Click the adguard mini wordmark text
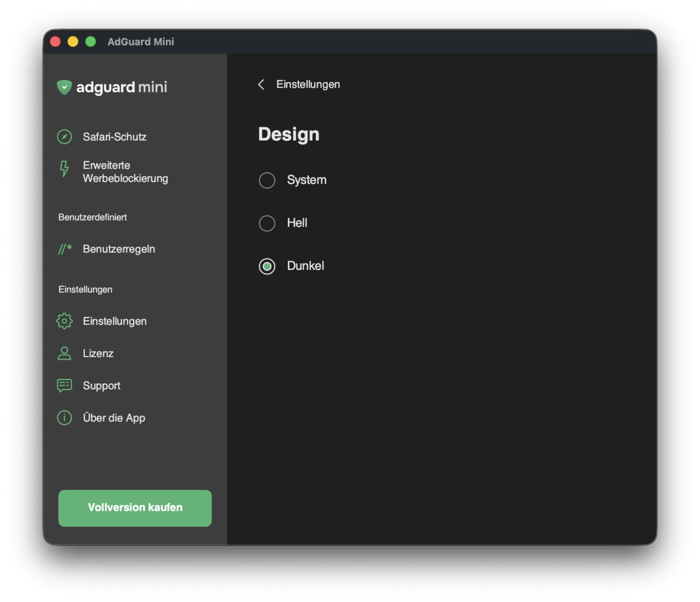This screenshot has width=700, height=602. click(123, 87)
